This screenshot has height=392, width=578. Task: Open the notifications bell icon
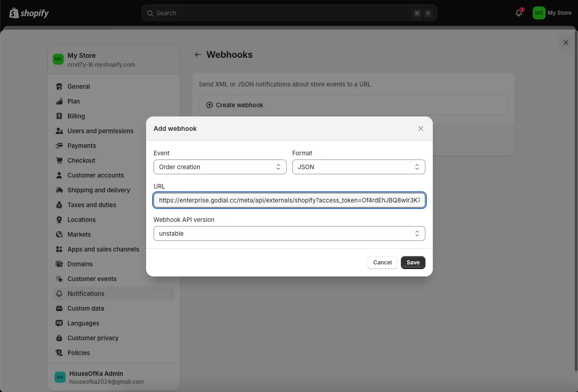click(x=519, y=13)
